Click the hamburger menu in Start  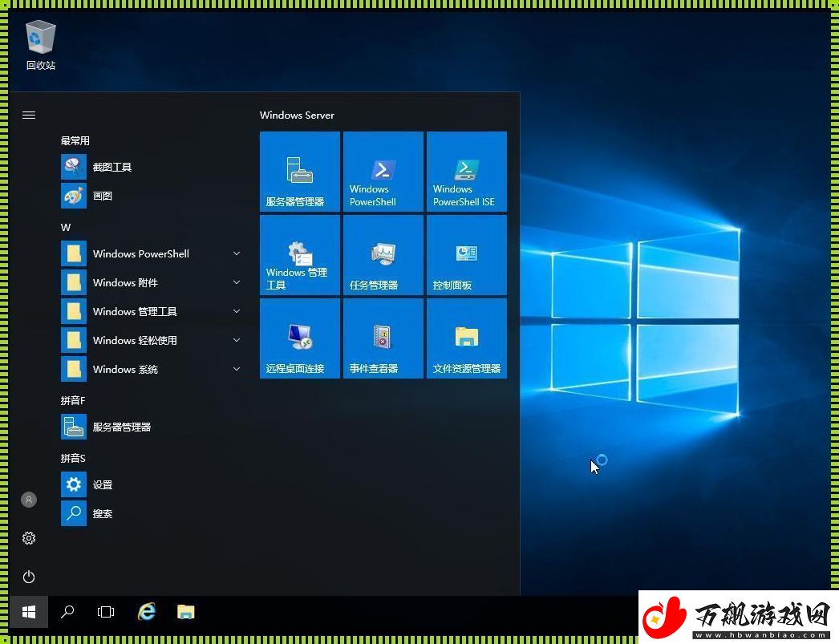pos(29,115)
